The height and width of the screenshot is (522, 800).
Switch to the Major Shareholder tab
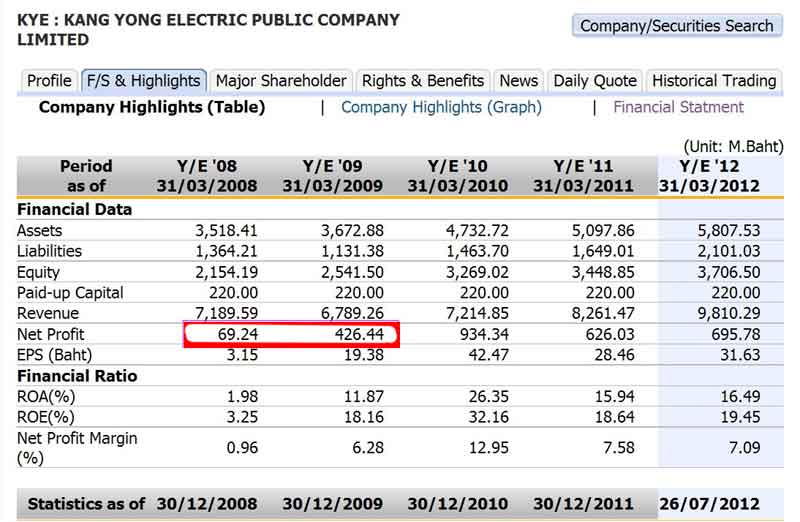coord(281,81)
